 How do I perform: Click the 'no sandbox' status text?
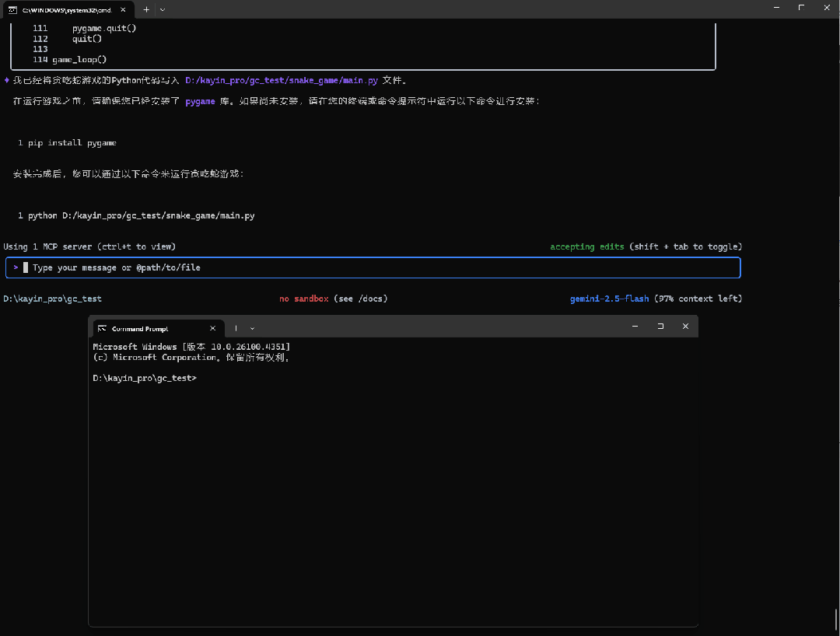point(304,299)
